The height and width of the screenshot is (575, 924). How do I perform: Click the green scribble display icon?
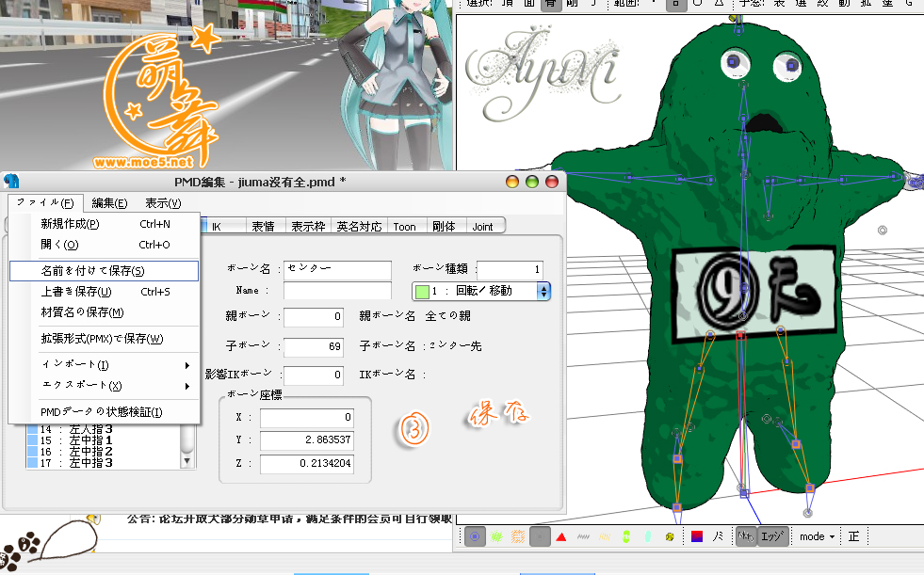[496, 536]
